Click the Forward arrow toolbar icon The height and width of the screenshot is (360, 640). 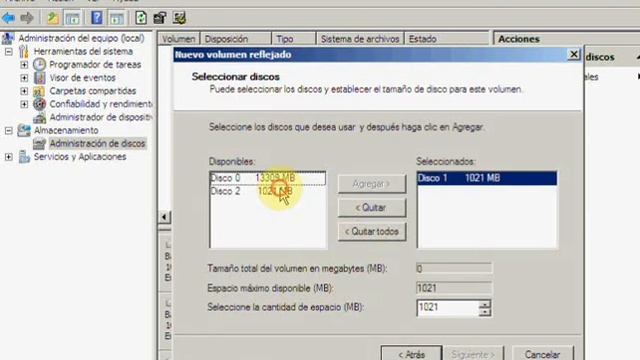tap(27, 18)
